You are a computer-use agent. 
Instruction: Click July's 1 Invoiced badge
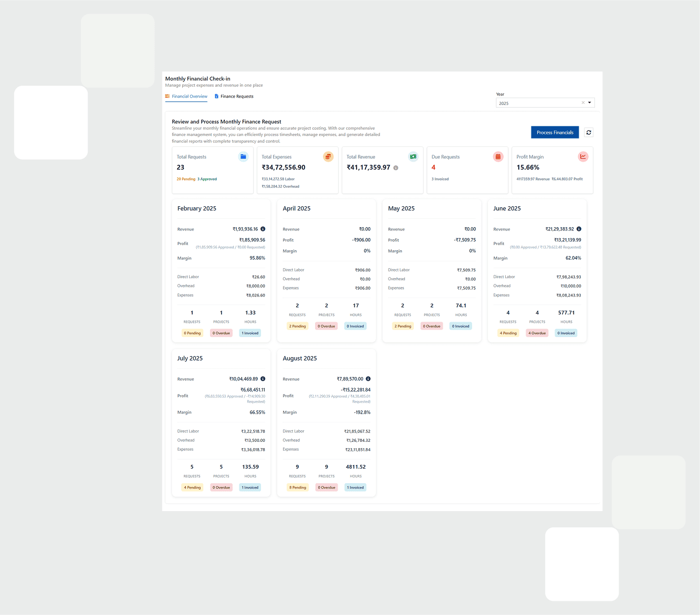pyautogui.click(x=250, y=487)
